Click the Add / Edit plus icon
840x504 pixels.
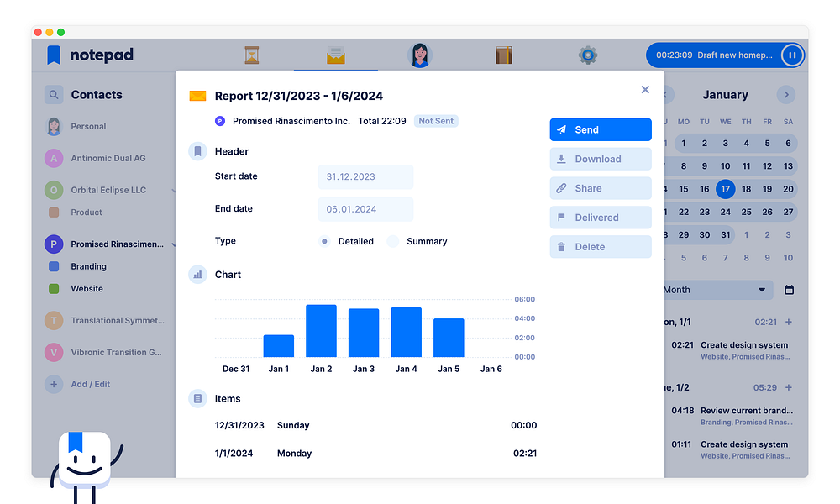[54, 384]
